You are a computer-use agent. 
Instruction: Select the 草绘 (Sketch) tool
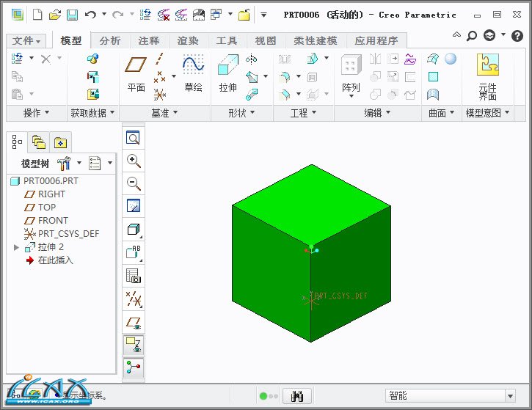coord(193,73)
